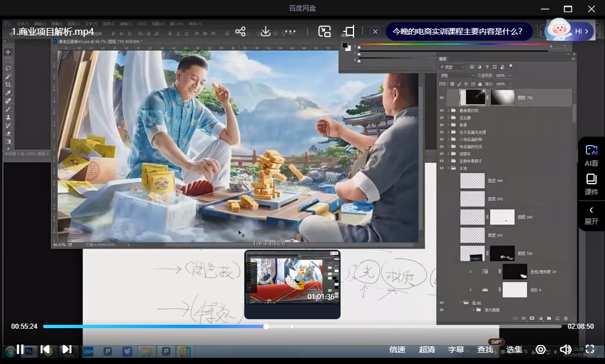605x364 pixels.
Task: Select the Eyedropper tool
Action: [x=8, y=92]
